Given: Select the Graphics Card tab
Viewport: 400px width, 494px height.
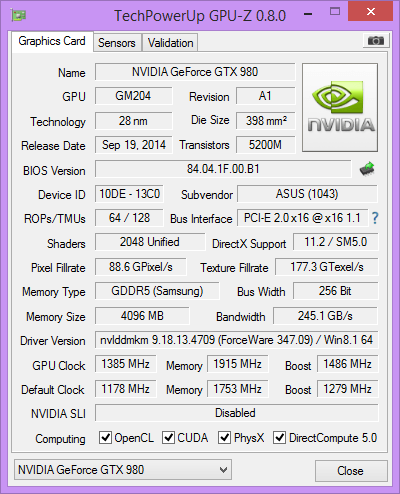Looking at the screenshot, I should (52, 41).
